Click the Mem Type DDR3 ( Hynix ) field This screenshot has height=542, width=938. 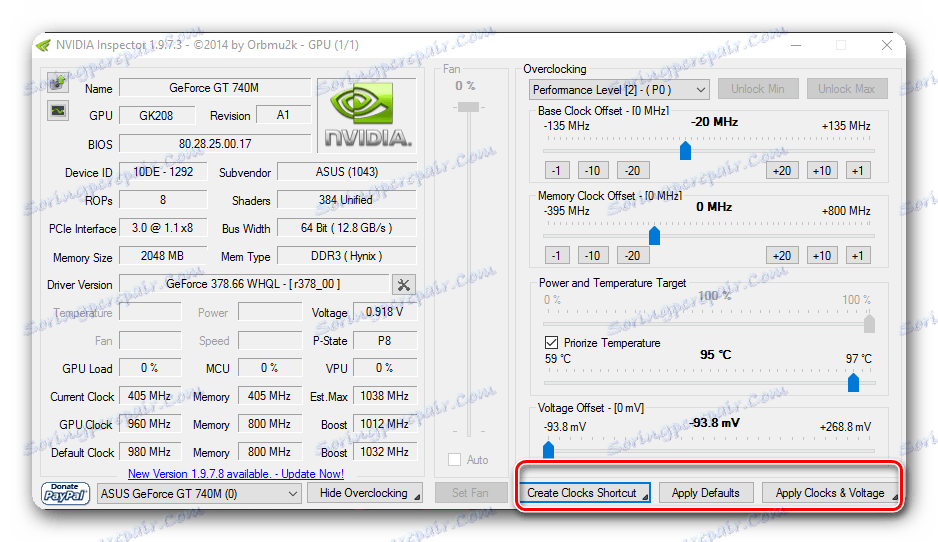pyautogui.click(x=347, y=256)
